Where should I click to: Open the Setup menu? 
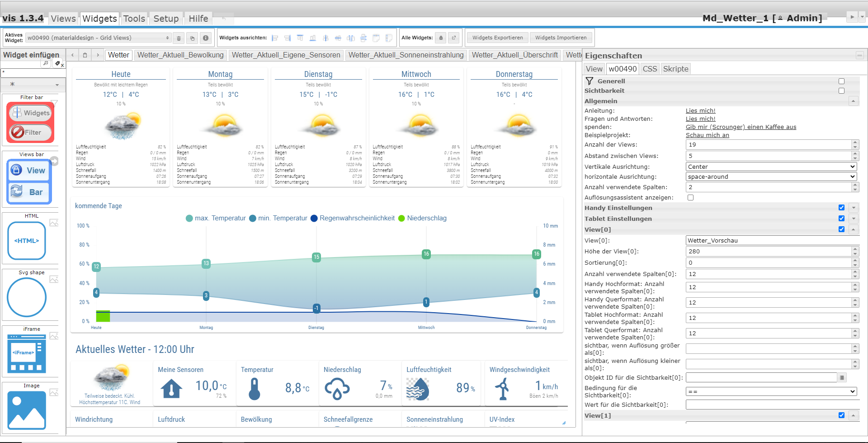pyautogui.click(x=166, y=19)
